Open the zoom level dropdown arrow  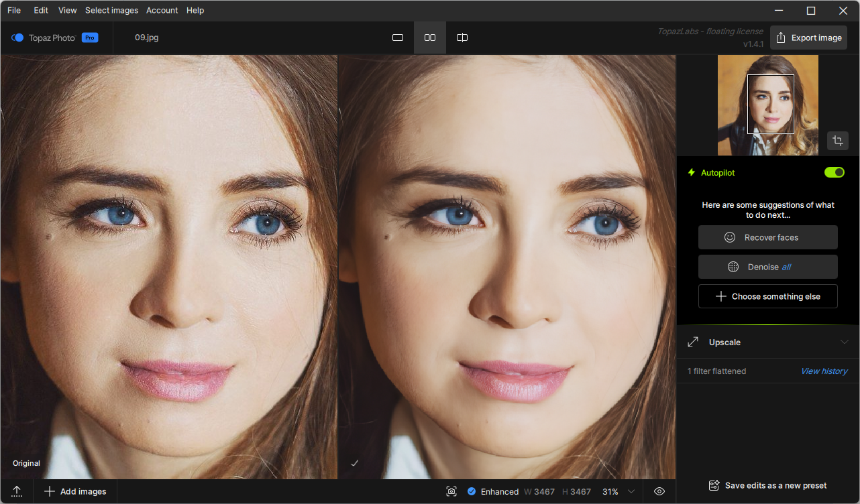tap(631, 492)
